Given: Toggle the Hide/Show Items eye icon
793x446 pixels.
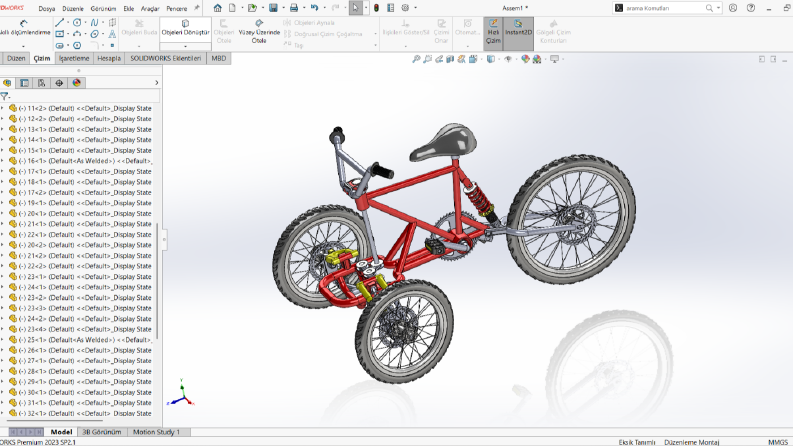Looking at the screenshot, I should pos(508,59).
